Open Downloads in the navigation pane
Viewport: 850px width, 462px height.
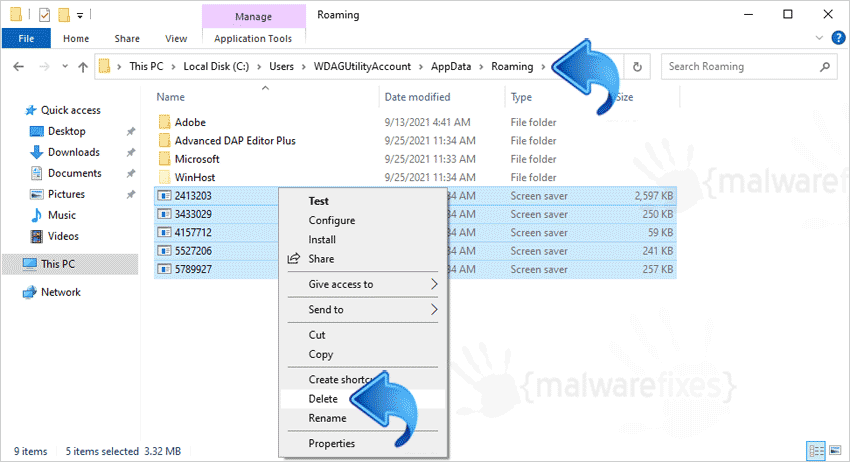click(74, 152)
